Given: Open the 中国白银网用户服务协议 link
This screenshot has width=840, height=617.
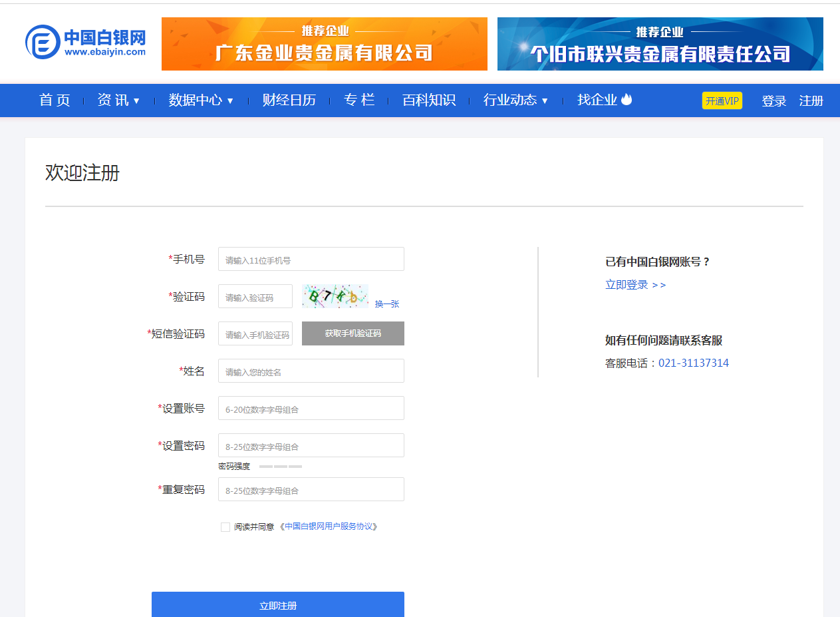Looking at the screenshot, I should [x=329, y=526].
